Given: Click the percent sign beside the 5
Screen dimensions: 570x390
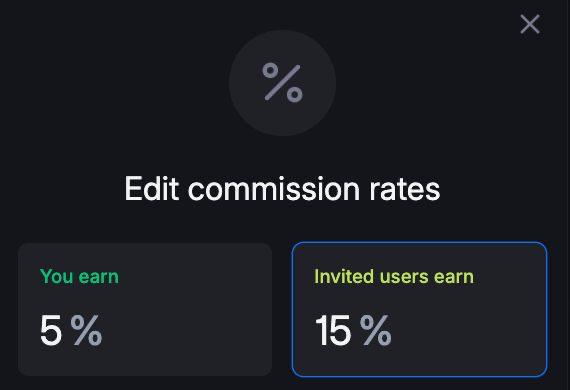Looking at the screenshot, I should pos(86,330).
